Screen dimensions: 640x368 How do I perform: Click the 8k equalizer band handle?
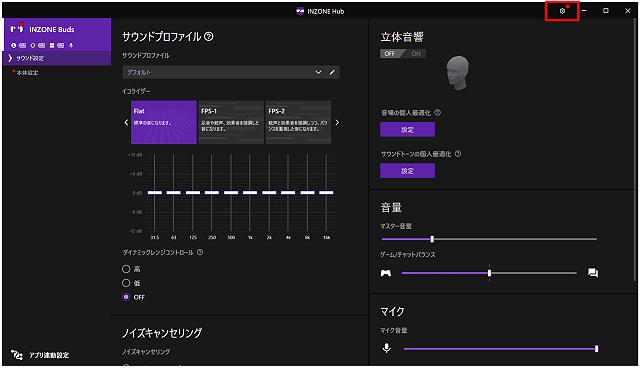307,193
